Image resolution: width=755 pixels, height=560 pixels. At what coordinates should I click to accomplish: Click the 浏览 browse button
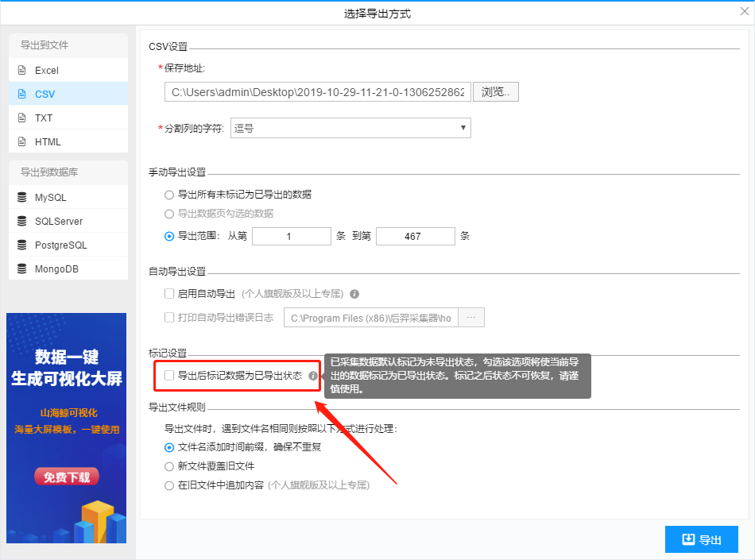coord(495,92)
